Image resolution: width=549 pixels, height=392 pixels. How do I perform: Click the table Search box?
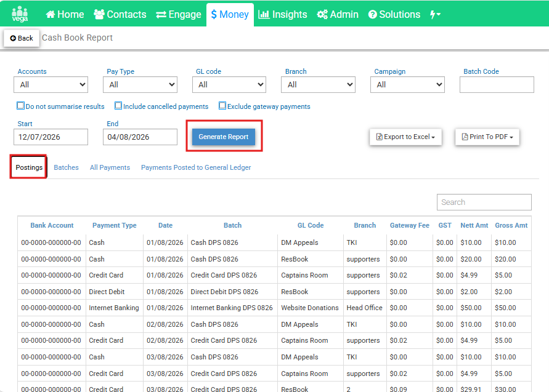click(x=484, y=202)
